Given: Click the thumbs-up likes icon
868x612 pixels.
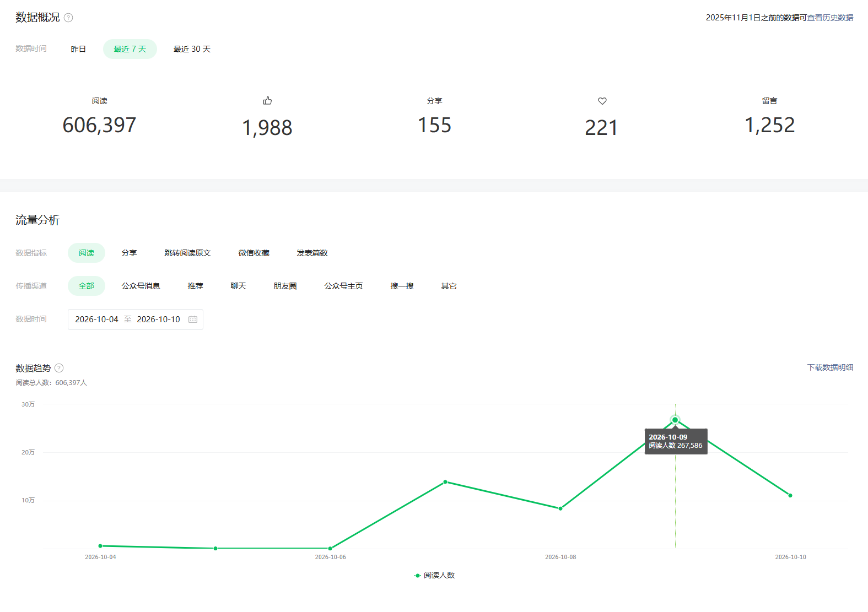Looking at the screenshot, I should point(267,101).
